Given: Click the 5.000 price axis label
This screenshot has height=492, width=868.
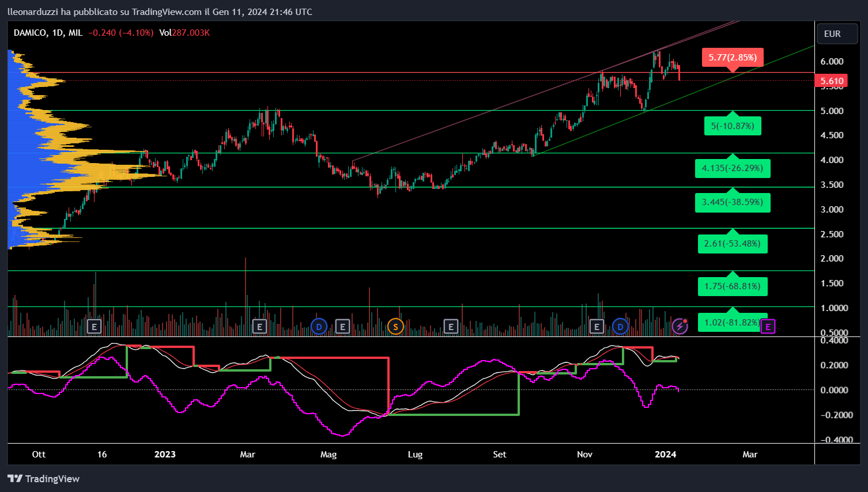Looking at the screenshot, I should click(832, 111).
